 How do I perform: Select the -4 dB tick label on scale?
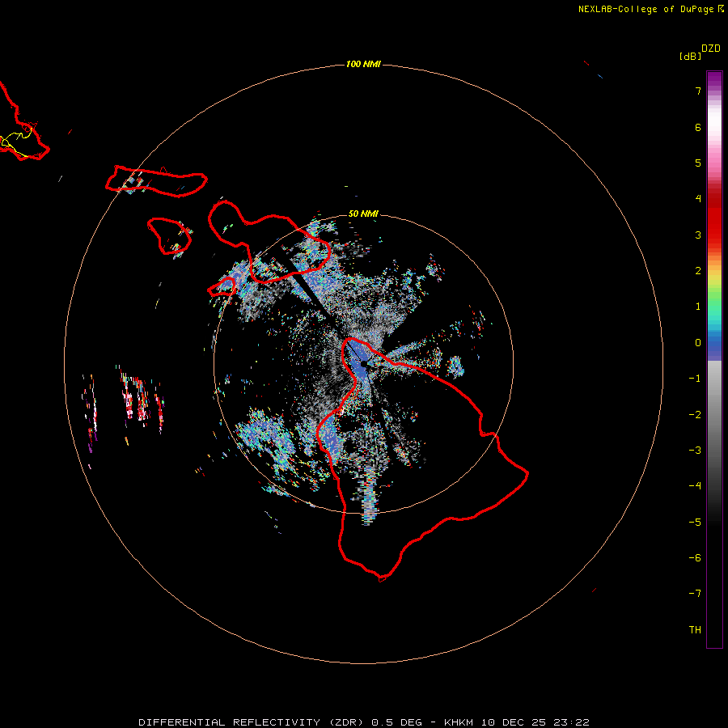coord(695,486)
